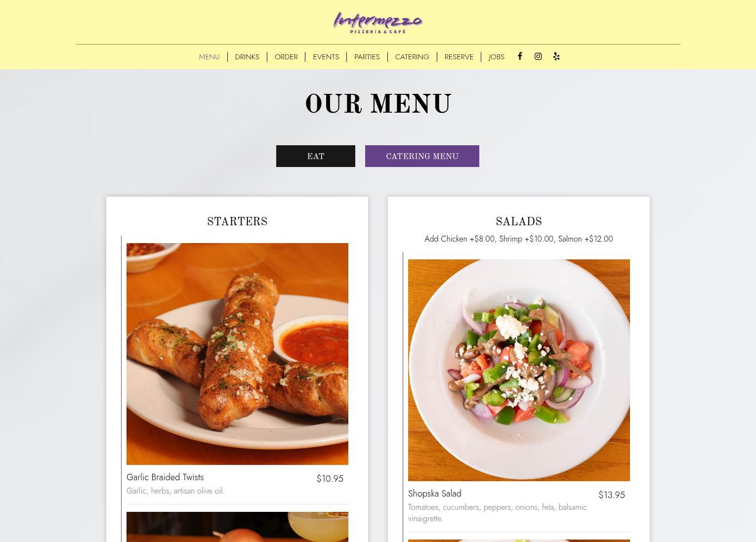Open the Parties nav link

coord(367,57)
